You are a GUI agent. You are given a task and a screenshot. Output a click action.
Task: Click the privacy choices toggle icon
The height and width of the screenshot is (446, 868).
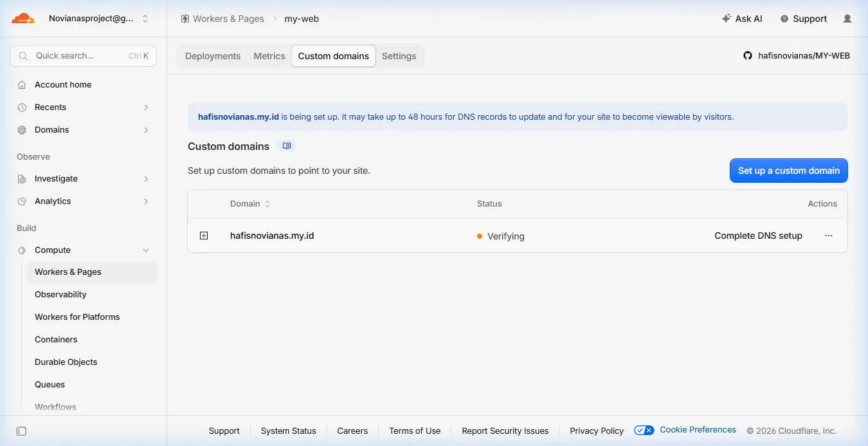pyautogui.click(x=644, y=430)
